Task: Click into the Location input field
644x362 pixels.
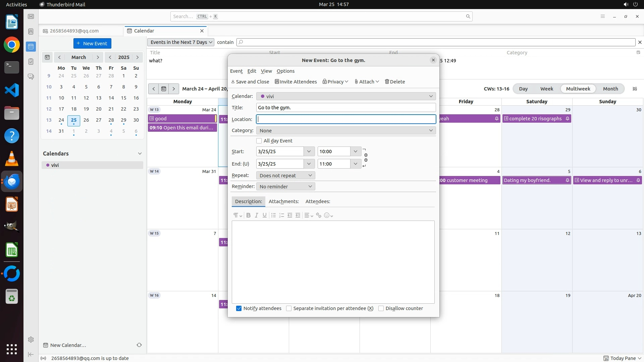Action: point(346,119)
